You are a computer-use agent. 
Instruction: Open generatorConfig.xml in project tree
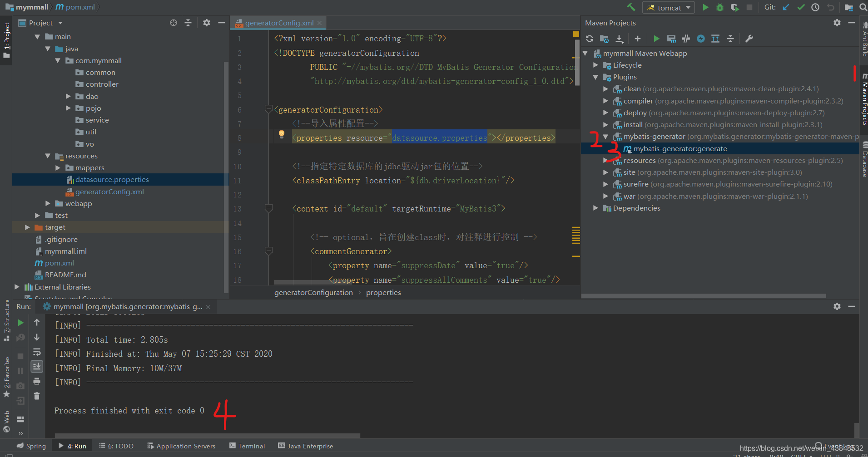click(109, 192)
